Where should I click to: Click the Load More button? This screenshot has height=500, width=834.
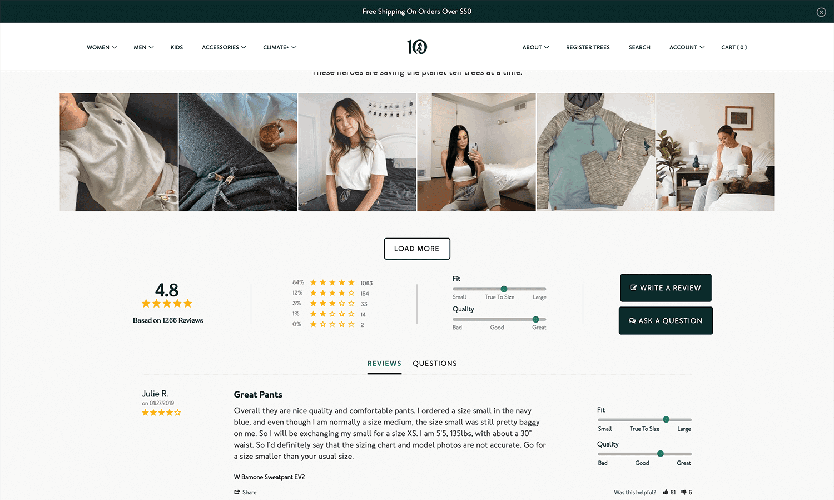417,248
